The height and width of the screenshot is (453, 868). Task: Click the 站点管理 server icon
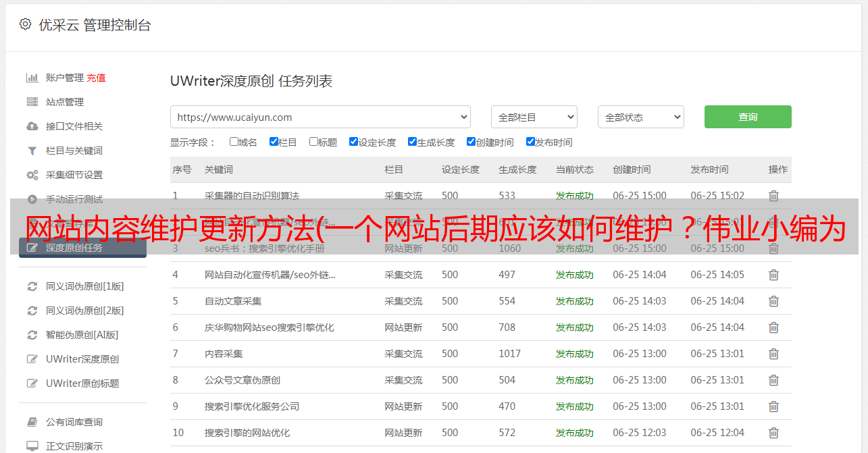(32, 102)
